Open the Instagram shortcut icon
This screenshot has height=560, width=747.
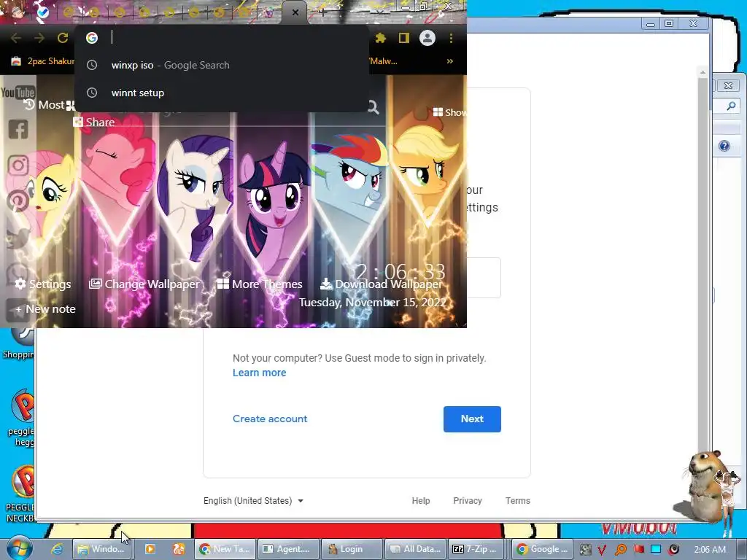18,166
